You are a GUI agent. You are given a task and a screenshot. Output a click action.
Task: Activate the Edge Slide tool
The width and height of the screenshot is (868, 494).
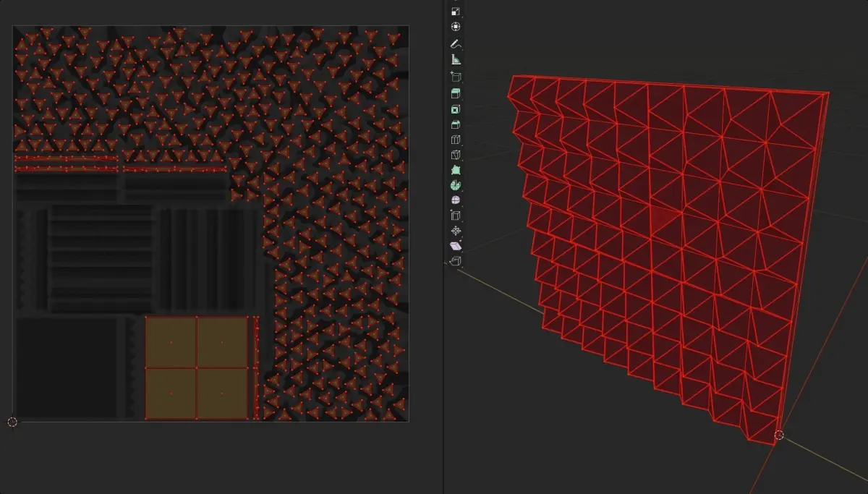455,216
